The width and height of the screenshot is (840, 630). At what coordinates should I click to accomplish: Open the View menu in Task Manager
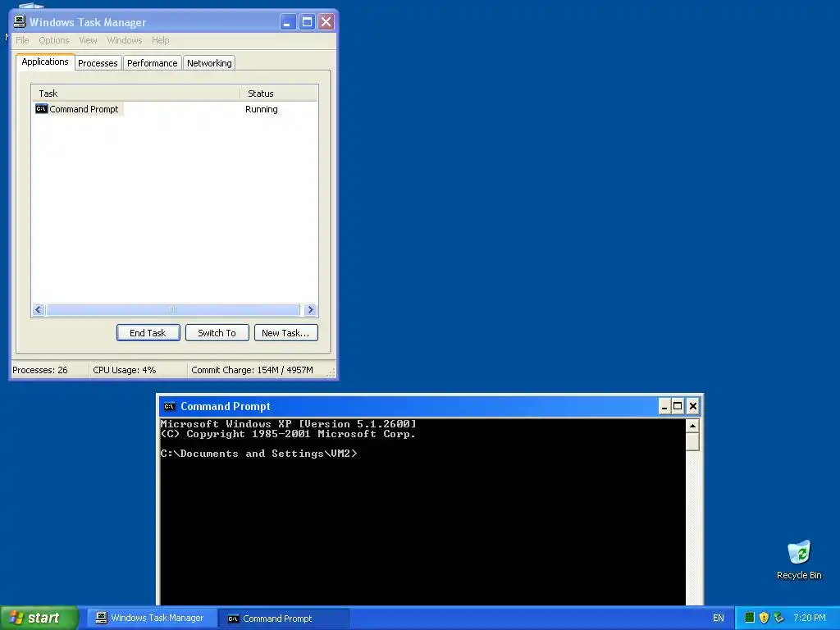tap(88, 40)
